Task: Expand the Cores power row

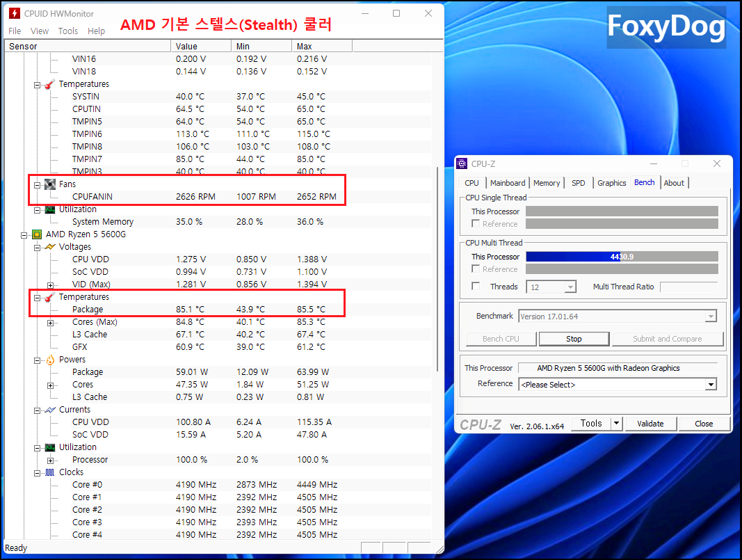Action: 50,386
